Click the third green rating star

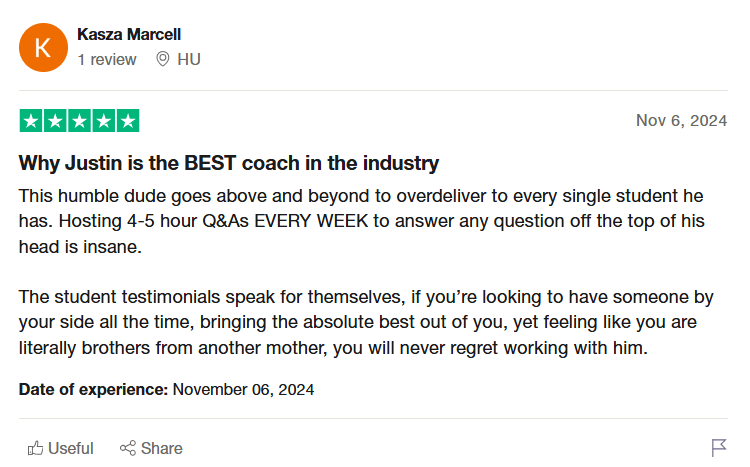pyautogui.click(x=79, y=121)
